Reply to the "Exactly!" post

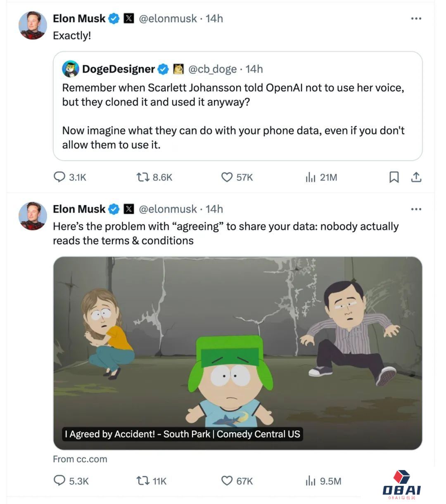click(x=60, y=177)
